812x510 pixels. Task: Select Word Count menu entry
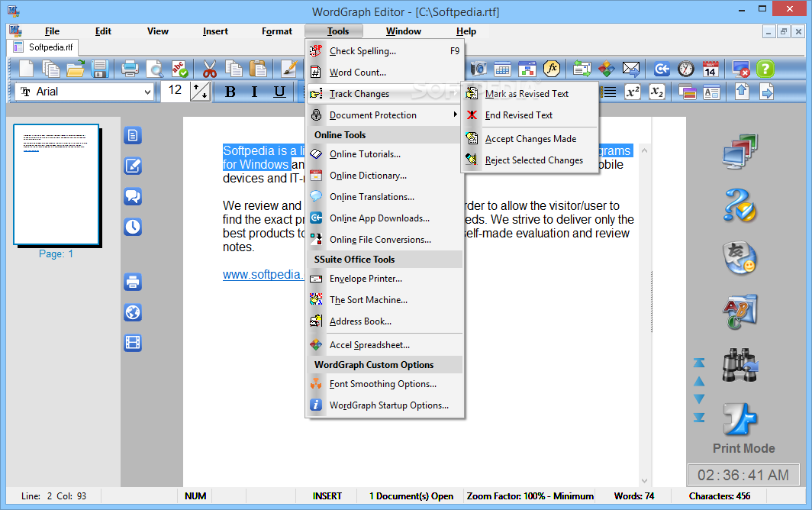coord(385,73)
